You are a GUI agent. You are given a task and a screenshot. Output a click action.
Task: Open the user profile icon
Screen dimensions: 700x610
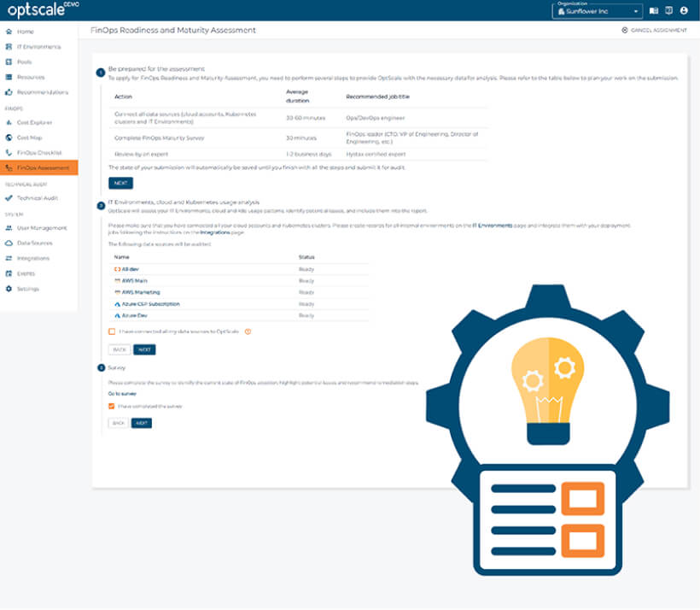(x=684, y=11)
